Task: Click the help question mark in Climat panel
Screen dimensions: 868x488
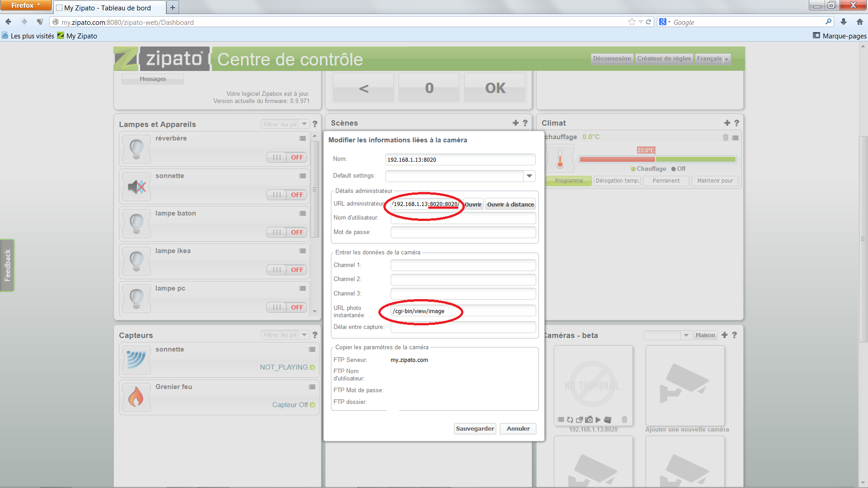Action: click(x=736, y=123)
